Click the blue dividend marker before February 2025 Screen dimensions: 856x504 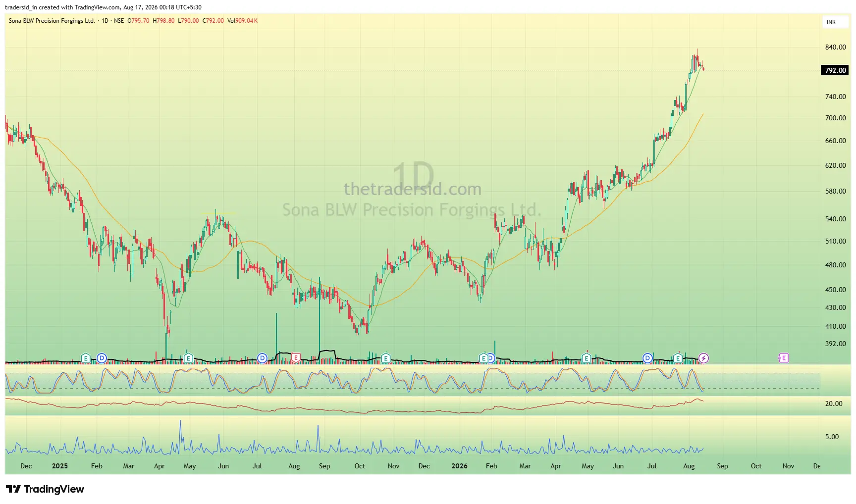click(x=102, y=358)
